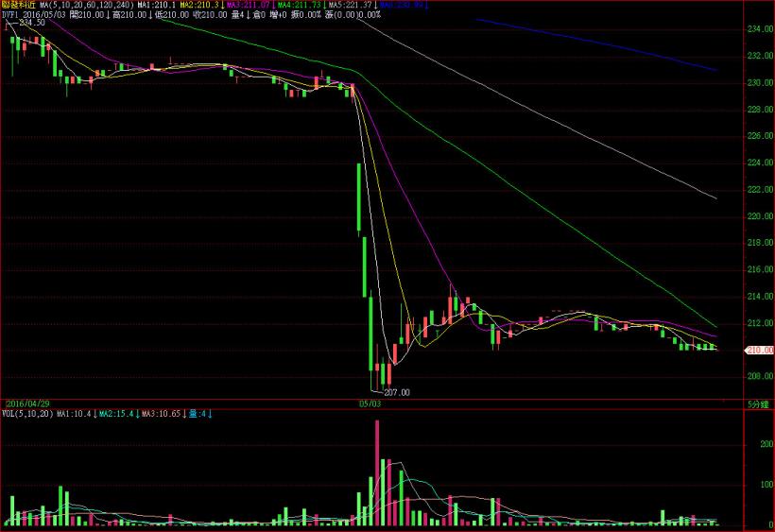This screenshot has width=775, height=532.
Task: Click the 05/03 date marker
Action: click(x=370, y=403)
